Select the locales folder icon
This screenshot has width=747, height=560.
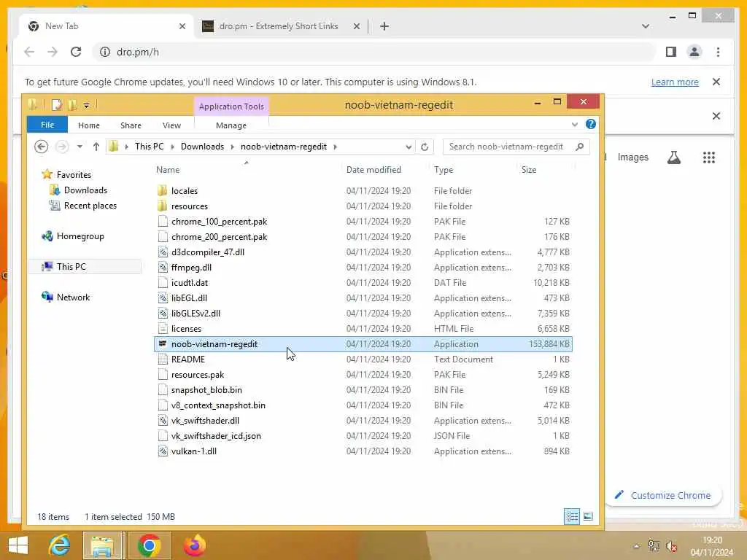click(163, 191)
